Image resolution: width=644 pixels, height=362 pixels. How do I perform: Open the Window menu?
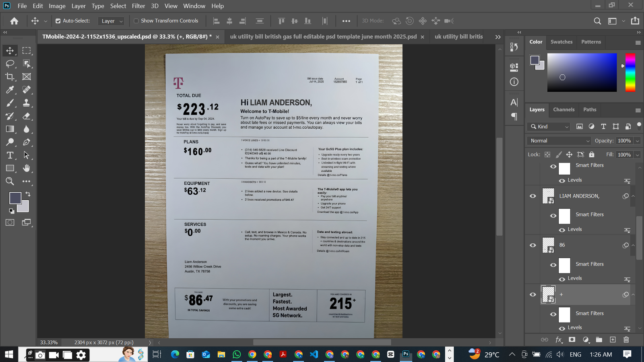pyautogui.click(x=194, y=6)
